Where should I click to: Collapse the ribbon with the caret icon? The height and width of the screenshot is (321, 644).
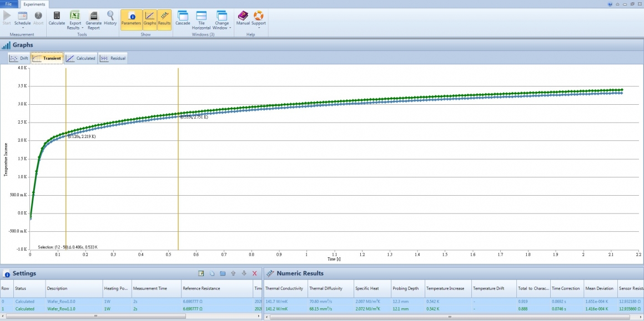pos(618,4)
